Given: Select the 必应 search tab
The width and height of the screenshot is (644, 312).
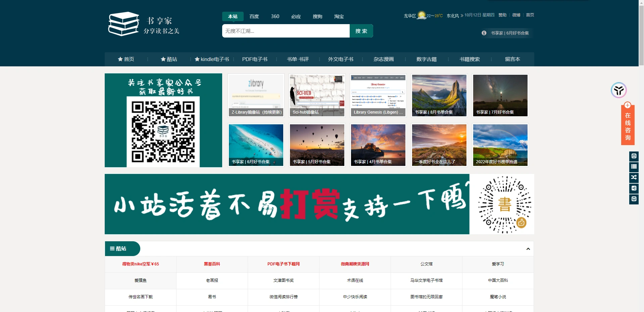Looking at the screenshot, I should click(296, 16).
